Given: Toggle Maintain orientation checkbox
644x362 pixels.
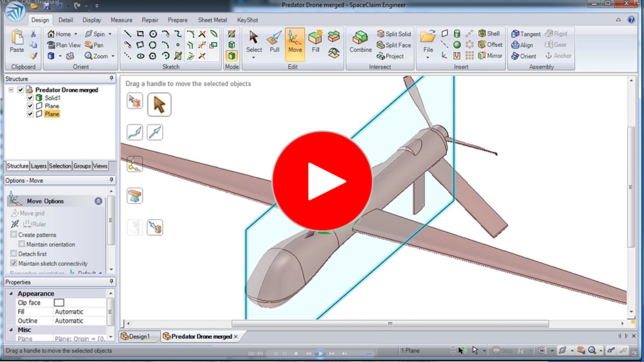Looking at the screenshot, I should click(22, 244).
